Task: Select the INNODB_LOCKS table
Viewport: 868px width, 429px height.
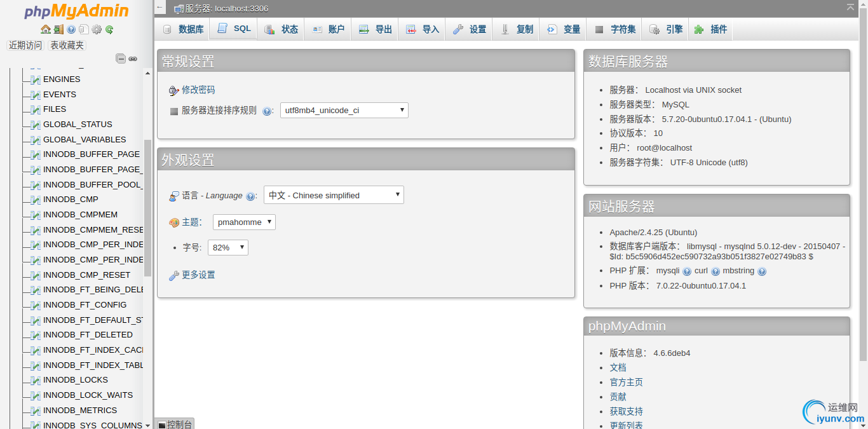Action: click(x=76, y=380)
